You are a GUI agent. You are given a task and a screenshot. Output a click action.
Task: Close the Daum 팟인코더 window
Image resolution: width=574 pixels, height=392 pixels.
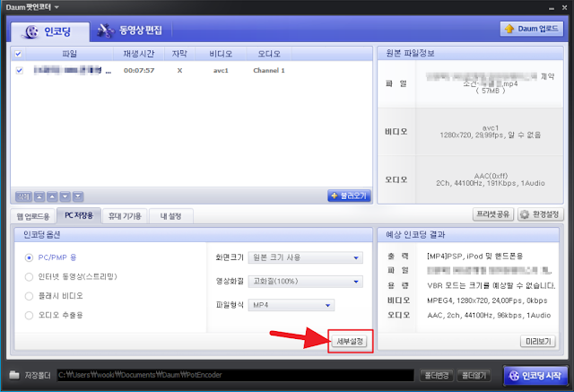(x=564, y=7)
